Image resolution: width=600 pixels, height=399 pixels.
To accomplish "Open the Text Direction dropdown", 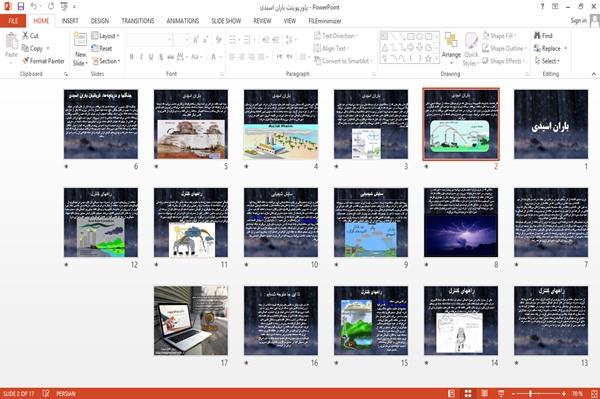I will pos(336,36).
